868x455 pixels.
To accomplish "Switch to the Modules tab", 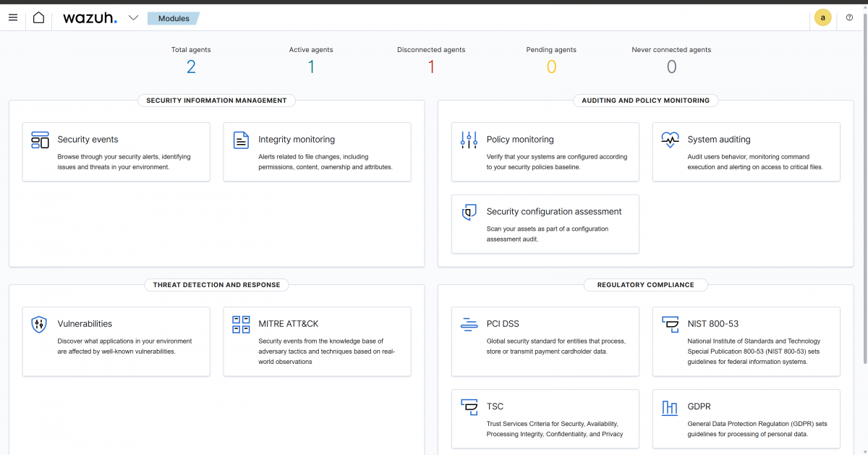I will point(173,18).
